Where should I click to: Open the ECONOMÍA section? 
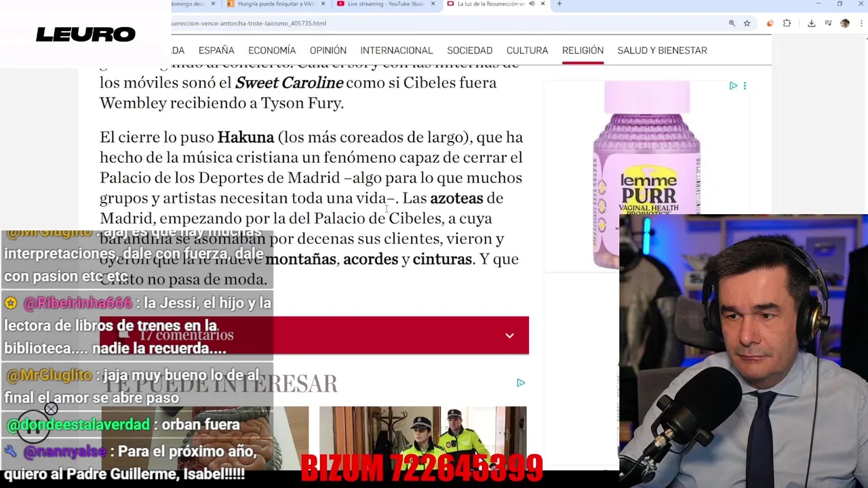[272, 50]
